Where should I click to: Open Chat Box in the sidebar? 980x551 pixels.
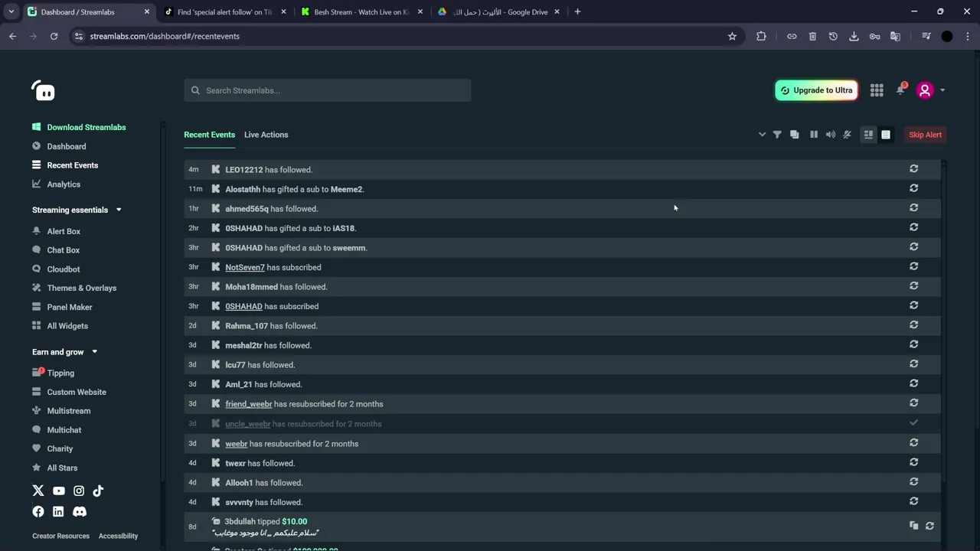click(64, 250)
